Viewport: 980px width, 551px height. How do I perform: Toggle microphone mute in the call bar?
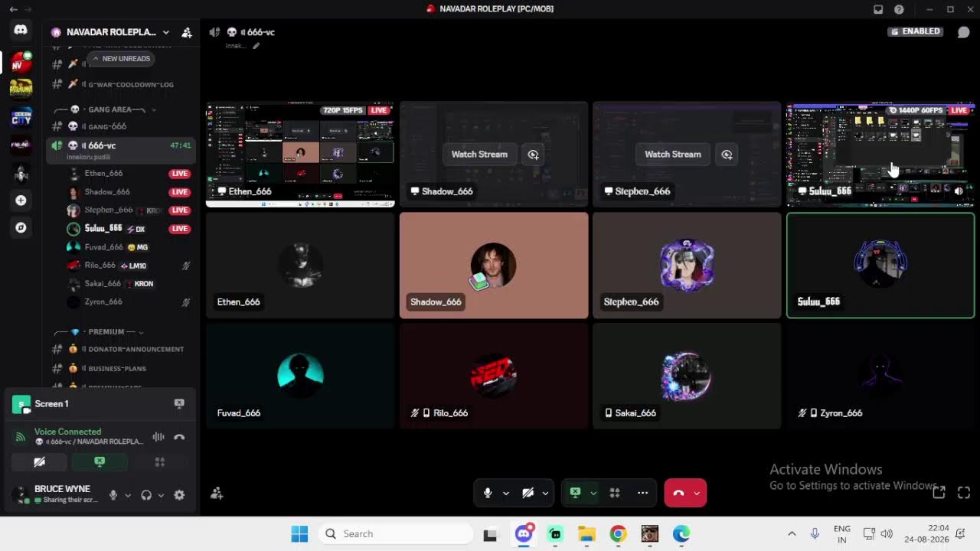[x=488, y=493]
